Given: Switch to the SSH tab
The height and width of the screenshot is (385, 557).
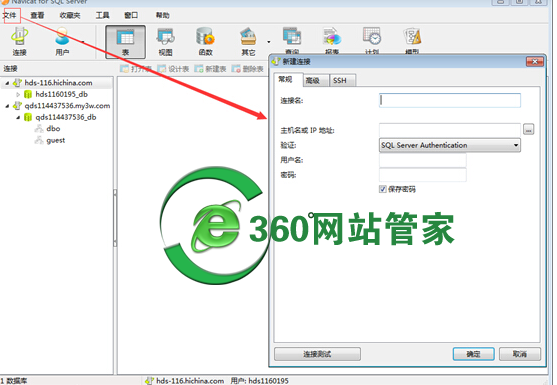Looking at the screenshot, I should [x=340, y=81].
